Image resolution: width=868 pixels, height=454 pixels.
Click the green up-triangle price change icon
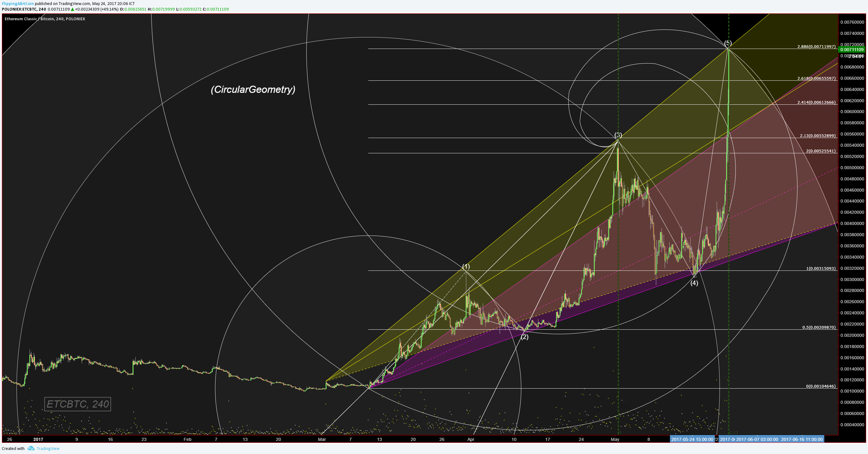pyautogui.click(x=72, y=9)
